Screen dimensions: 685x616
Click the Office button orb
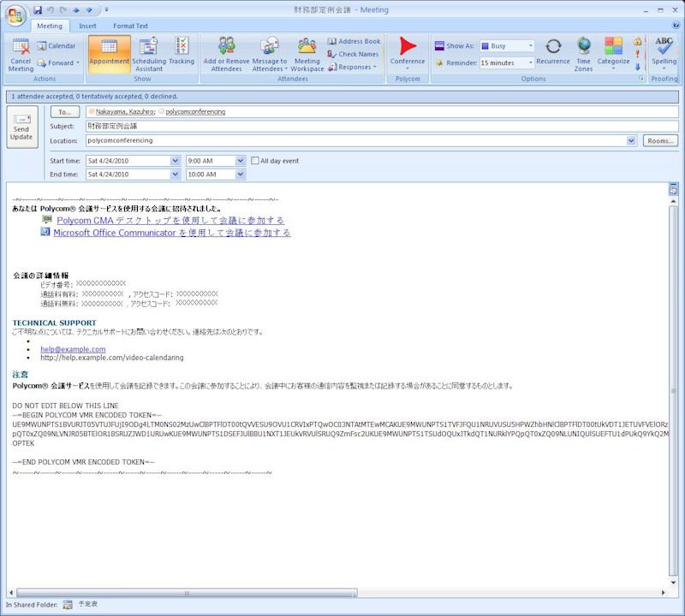(x=15, y=15)
